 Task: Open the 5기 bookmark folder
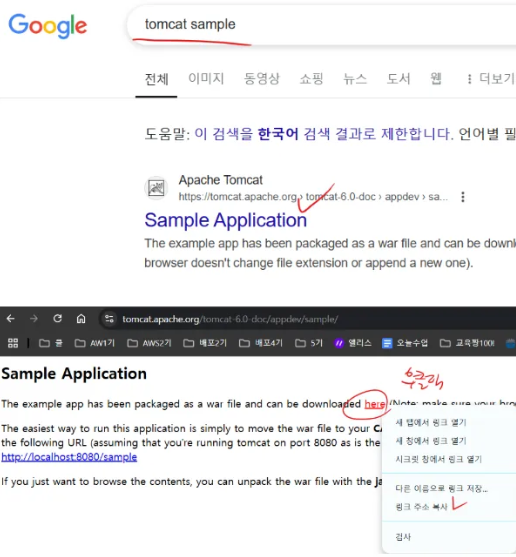point(309,343)
